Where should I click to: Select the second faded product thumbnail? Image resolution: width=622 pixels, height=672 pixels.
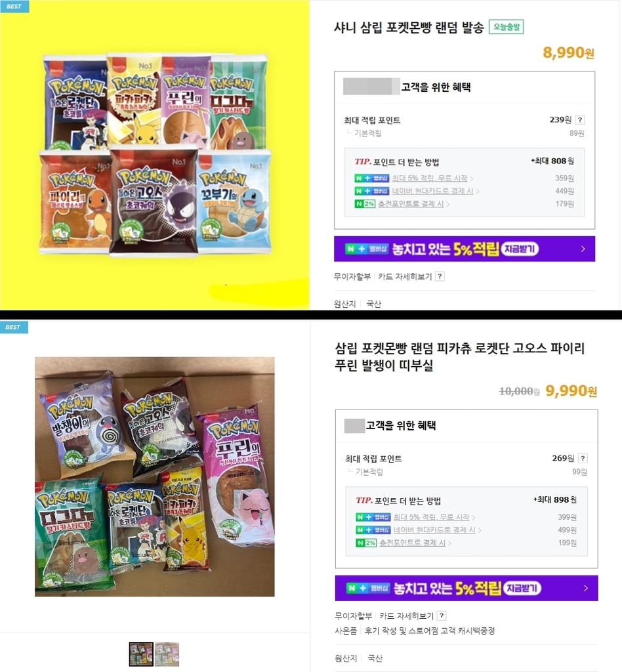(x=167, y=654)
